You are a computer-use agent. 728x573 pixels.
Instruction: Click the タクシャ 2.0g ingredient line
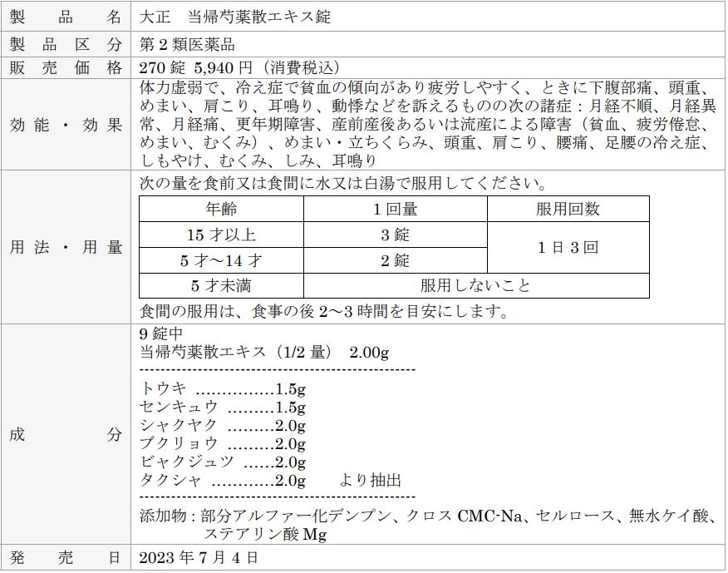[x=223, y=481]
